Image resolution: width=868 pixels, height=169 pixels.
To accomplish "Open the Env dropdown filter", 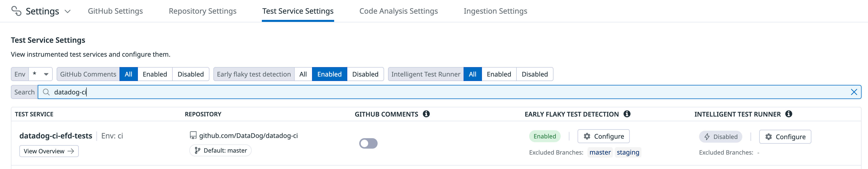I will click(40, 74).
